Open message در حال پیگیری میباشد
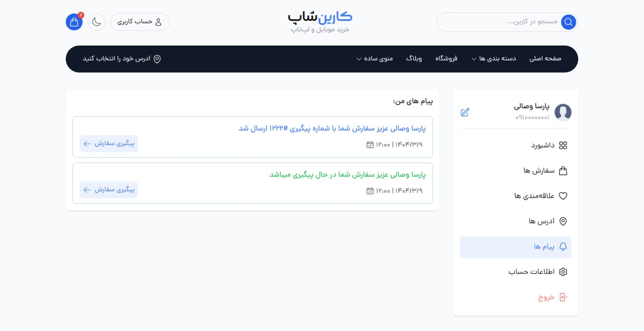The width and height of the screenshot is (644, 331). pos(348,175)
